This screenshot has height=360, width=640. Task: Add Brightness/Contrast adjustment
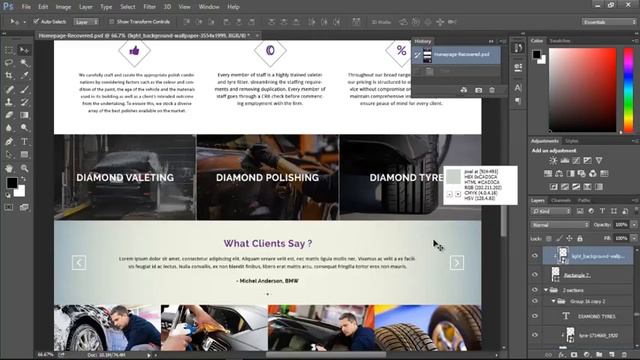click(x=553, y=160)
